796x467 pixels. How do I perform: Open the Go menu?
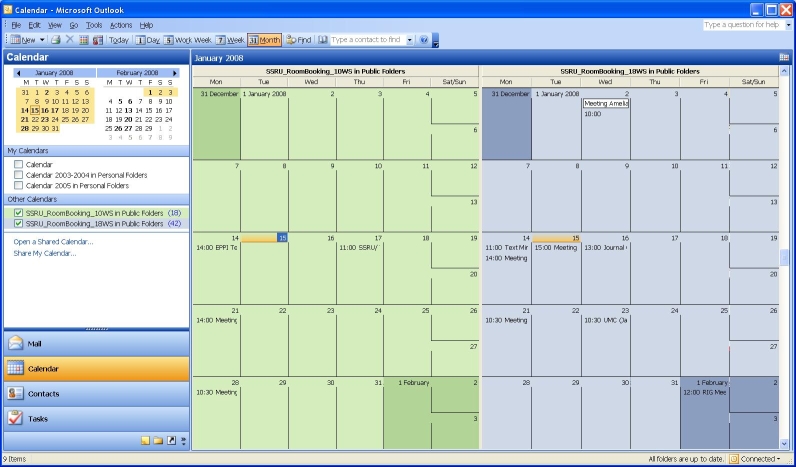pos(74,25)
